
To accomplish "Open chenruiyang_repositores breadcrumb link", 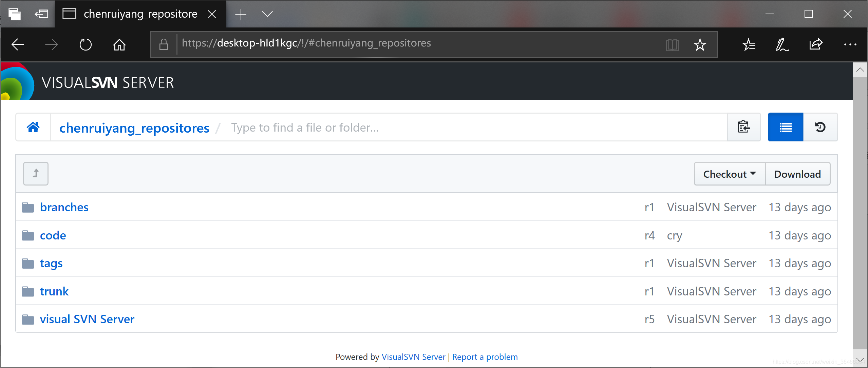I will 134,128.
